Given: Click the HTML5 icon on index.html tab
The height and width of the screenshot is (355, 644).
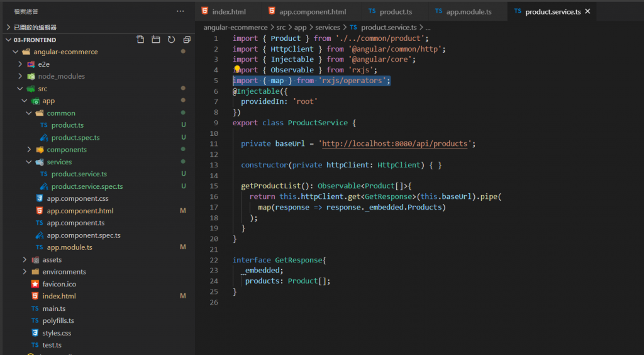Looking at the screenshot, I should 204,11.
